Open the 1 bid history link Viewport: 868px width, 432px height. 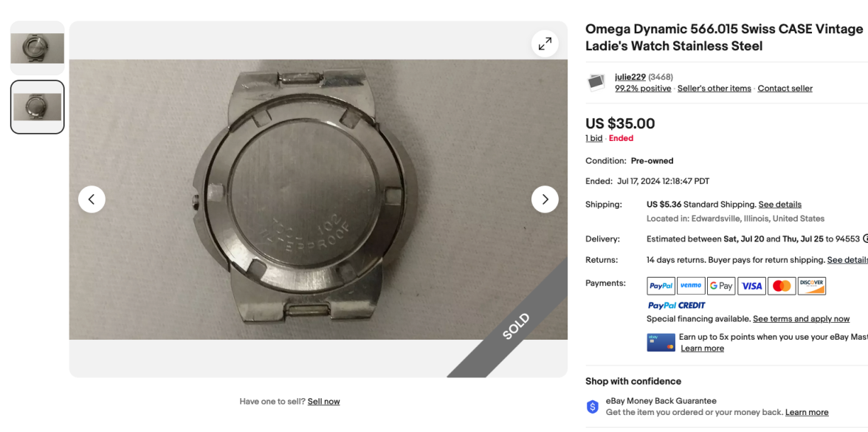coord(593,138)
